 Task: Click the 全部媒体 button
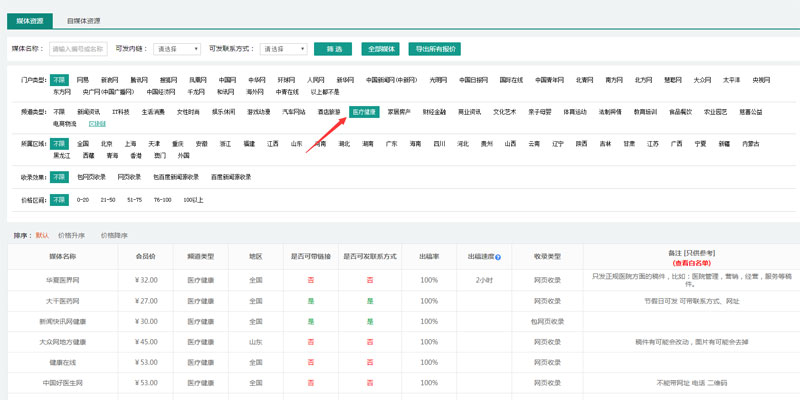380,49
